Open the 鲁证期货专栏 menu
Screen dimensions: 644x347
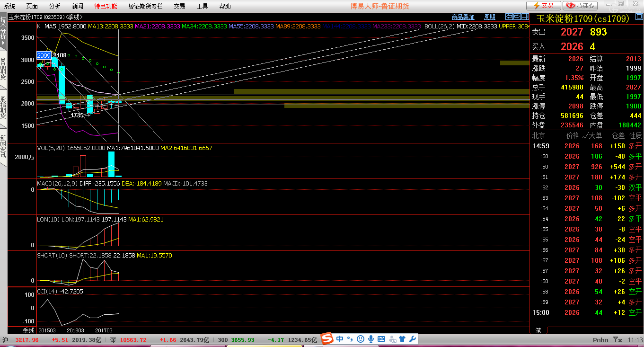pyautogui.click(x=145, y=6)
